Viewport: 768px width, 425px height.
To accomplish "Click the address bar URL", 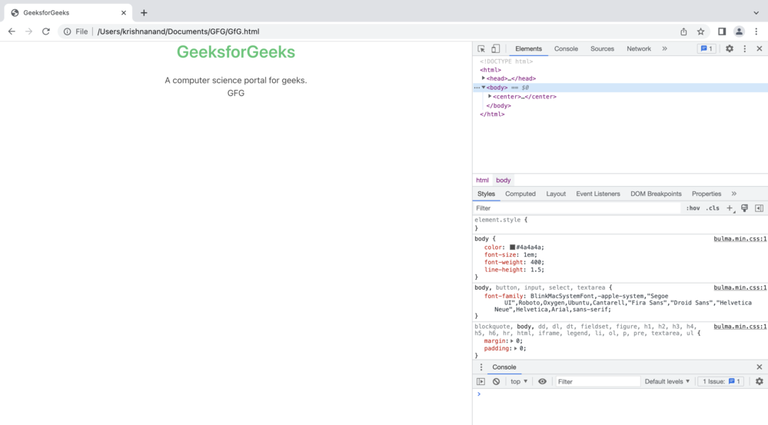I will 178,31.
